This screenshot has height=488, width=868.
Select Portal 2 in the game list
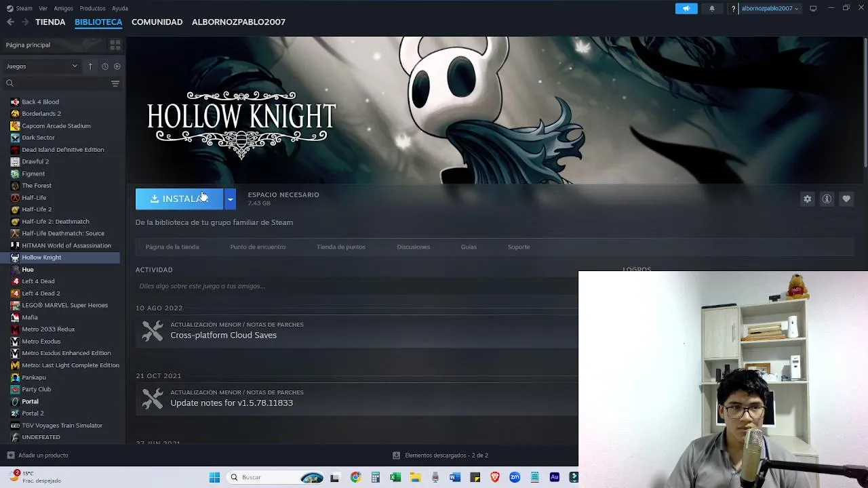[33, 413]
